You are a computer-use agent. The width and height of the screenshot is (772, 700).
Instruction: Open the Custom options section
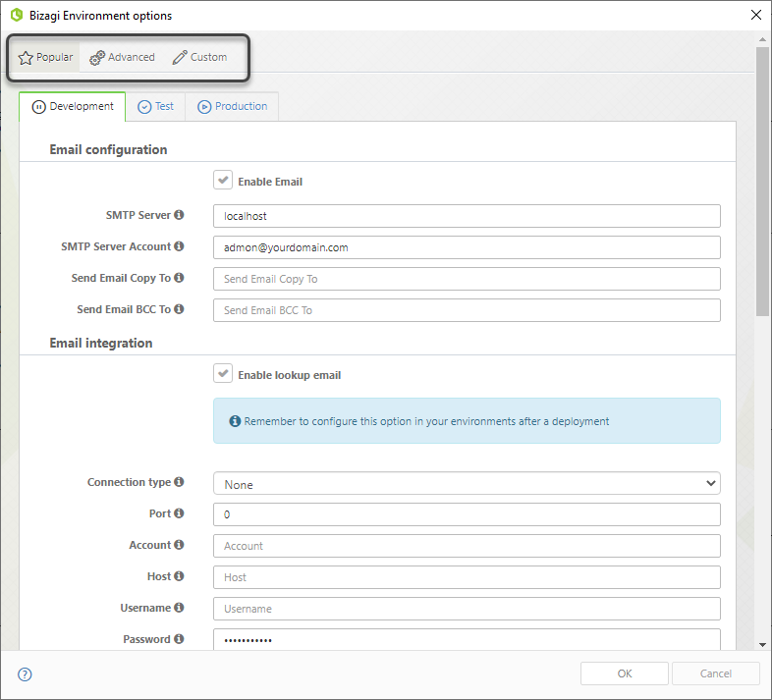coord(199,57)
